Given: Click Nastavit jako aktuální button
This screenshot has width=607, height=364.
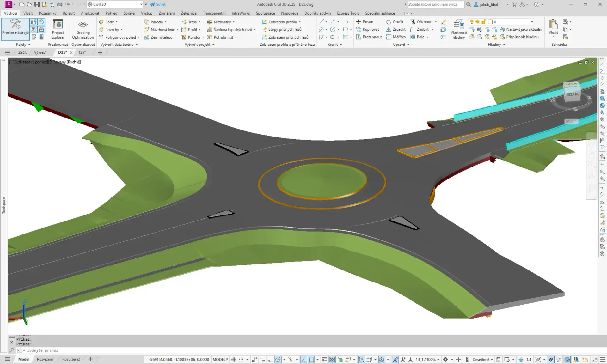Looking at the screenshot, I should (524, 29).
